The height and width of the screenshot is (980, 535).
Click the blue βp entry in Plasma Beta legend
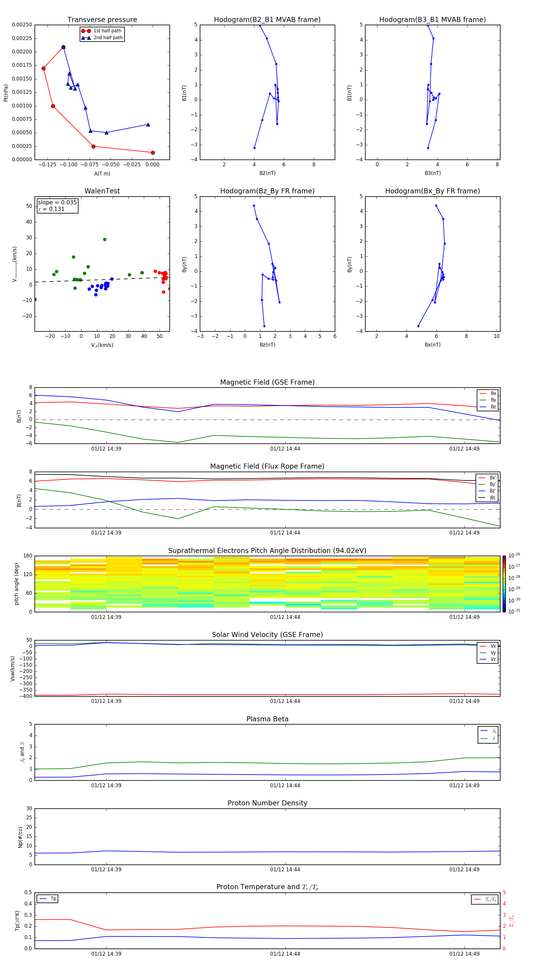point(488,731)
